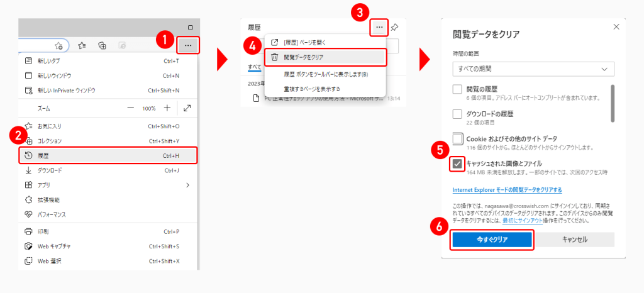The image size is (644, 293).
Task: Zoom in with the plus button
Action: [167, 108]
